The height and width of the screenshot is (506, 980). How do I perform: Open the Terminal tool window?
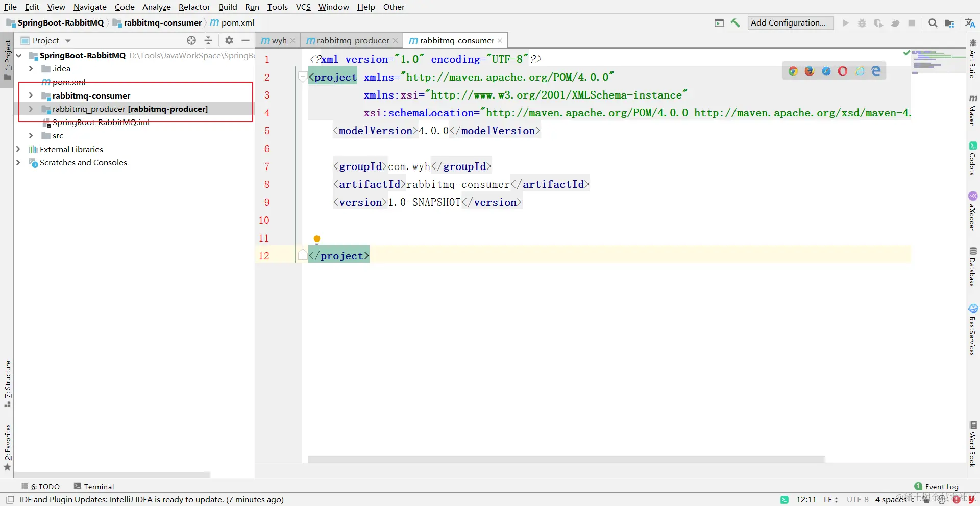tap(94, 487)
